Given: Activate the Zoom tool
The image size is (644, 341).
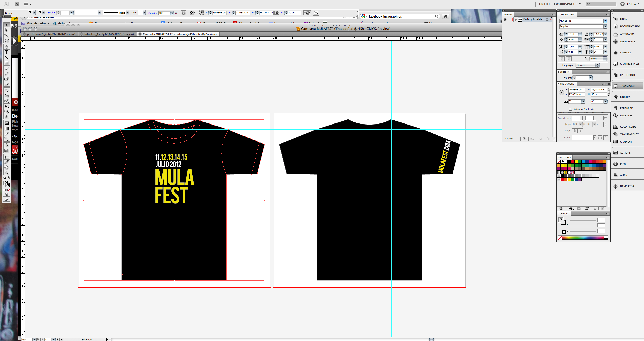Looking at the screenshot, I should point(7,173).
